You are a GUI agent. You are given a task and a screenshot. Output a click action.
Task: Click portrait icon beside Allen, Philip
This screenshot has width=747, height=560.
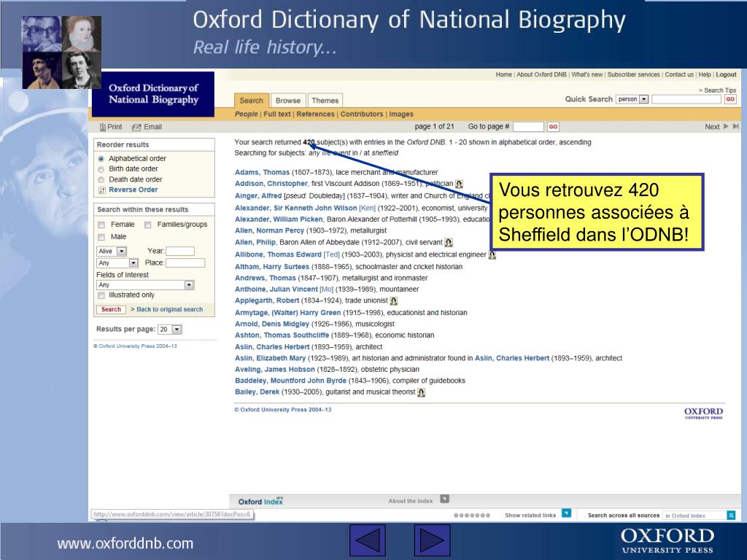449,242
